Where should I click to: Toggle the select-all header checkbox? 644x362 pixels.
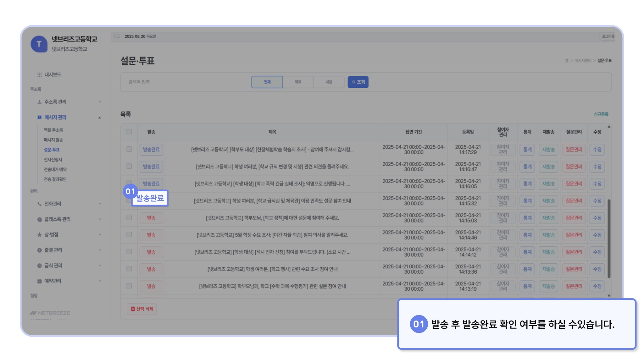[129, 132]
